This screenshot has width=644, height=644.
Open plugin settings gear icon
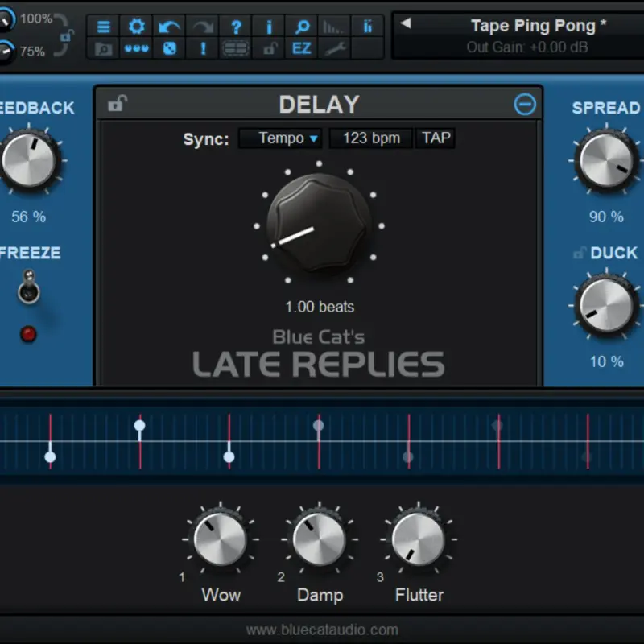[136, 27]
